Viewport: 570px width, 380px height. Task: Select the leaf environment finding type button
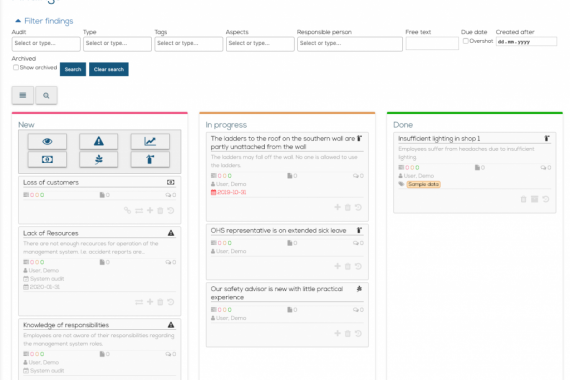[99, 159]
